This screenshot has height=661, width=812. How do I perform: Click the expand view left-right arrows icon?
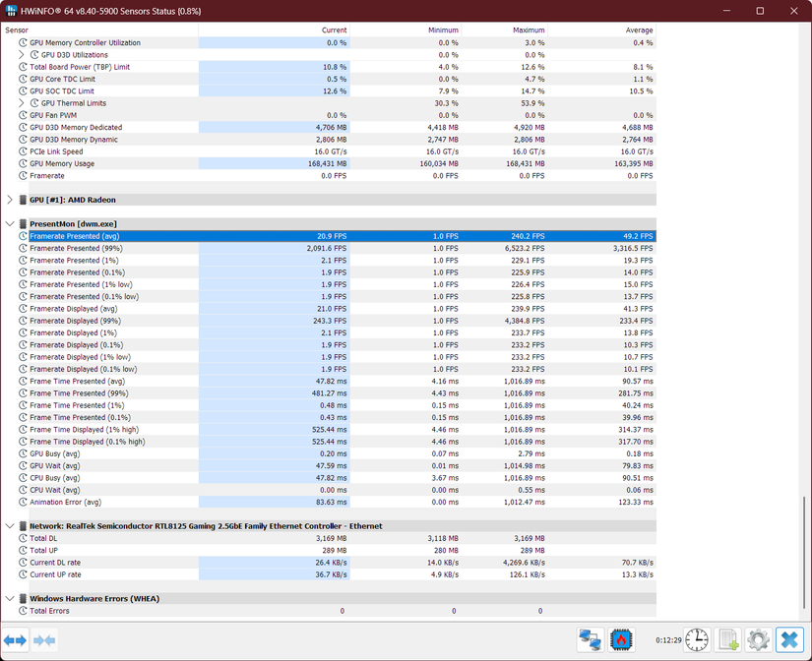click(x=15, y=640)
